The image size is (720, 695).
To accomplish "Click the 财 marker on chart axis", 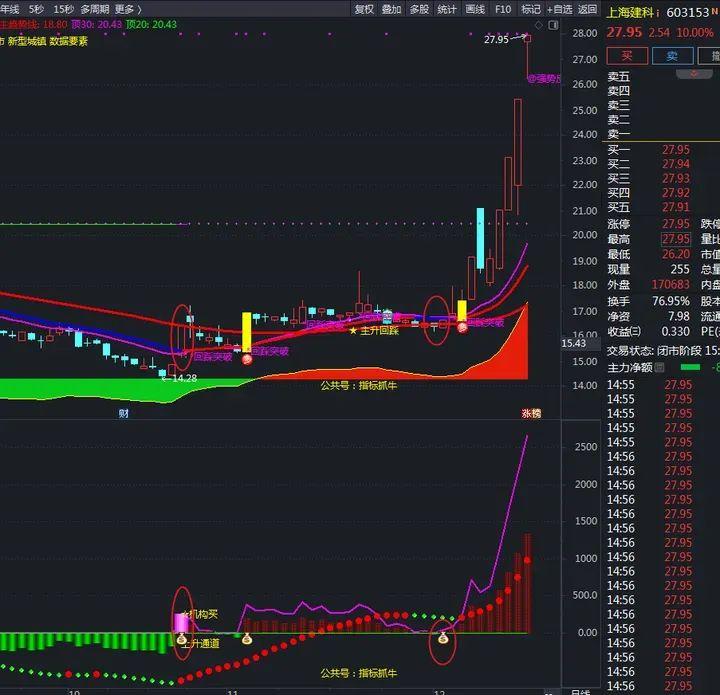I will [124, 414].
